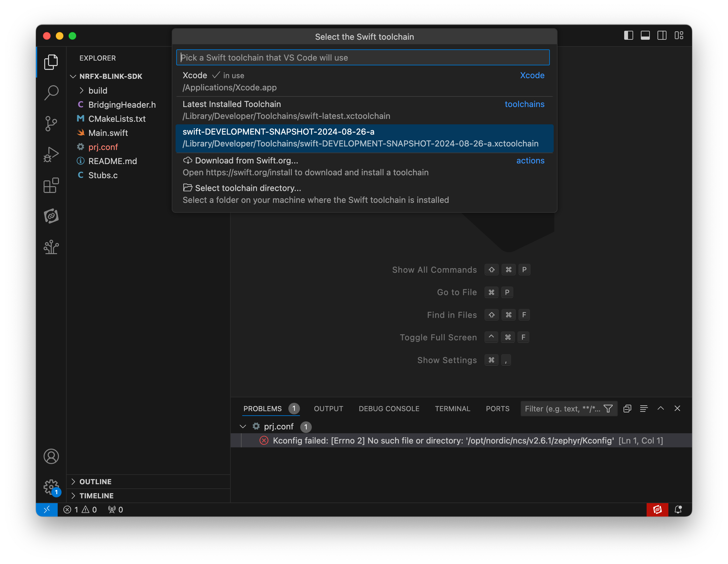This screenshot has height=564, width=728.
Task: Toggle Panel layout icon in title bar
Action: 645,35
